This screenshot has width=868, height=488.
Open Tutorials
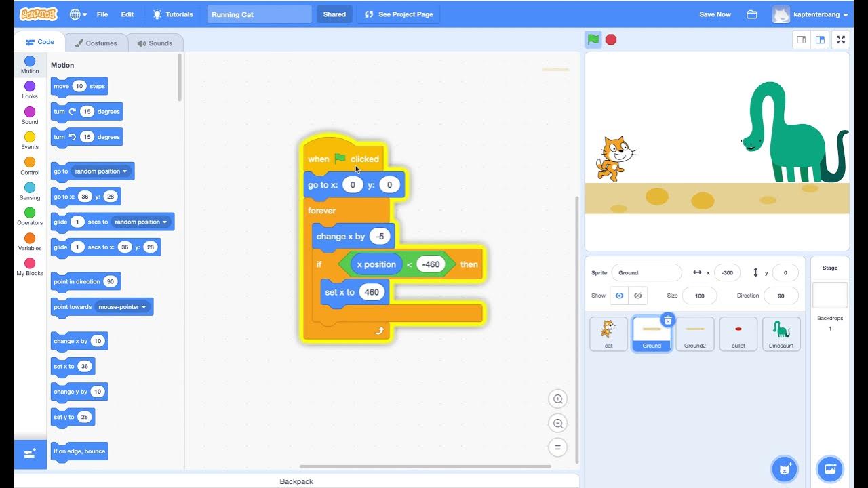coord(173,14)
